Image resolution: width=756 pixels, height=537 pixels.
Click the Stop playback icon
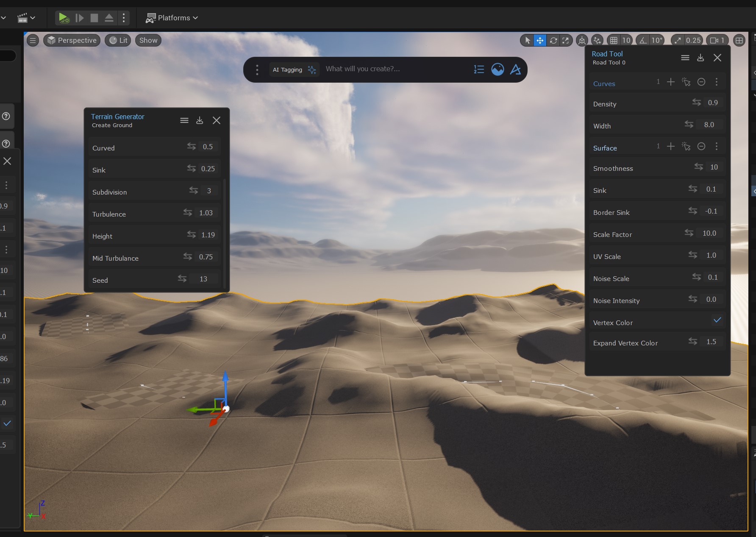point(94,18)
